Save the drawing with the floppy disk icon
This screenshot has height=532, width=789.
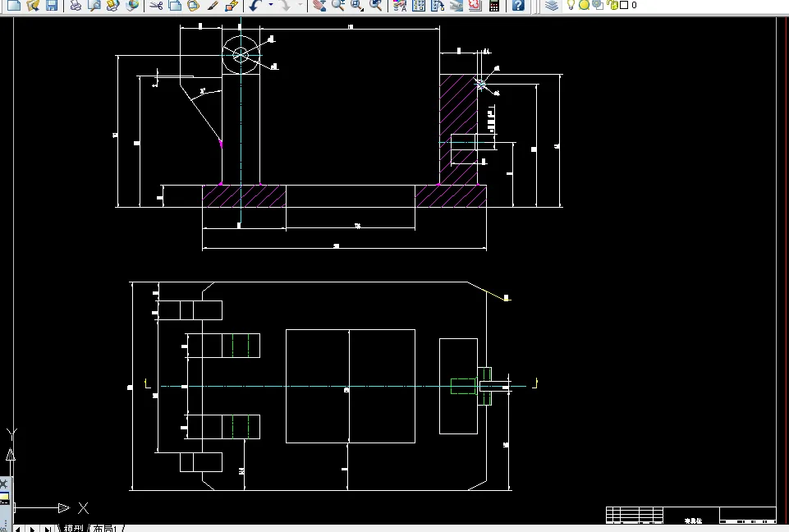pos(52,6)
